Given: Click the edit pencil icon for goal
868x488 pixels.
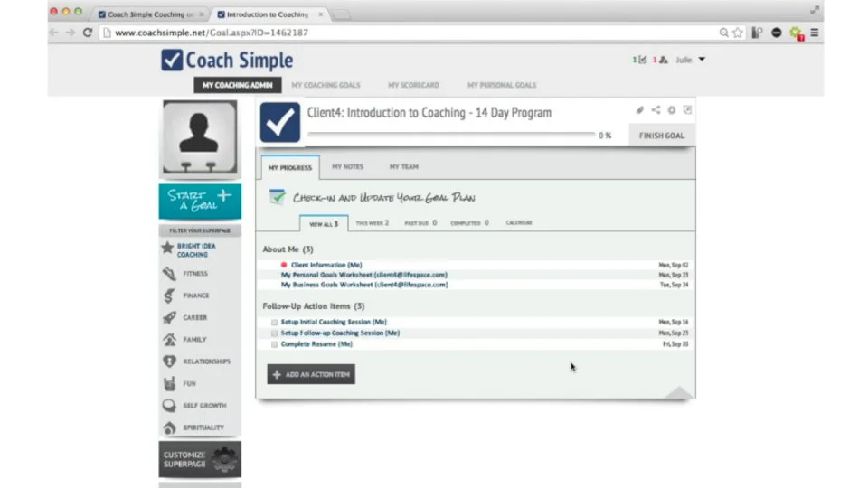Looking at the screenshot, I should (640, 110).
